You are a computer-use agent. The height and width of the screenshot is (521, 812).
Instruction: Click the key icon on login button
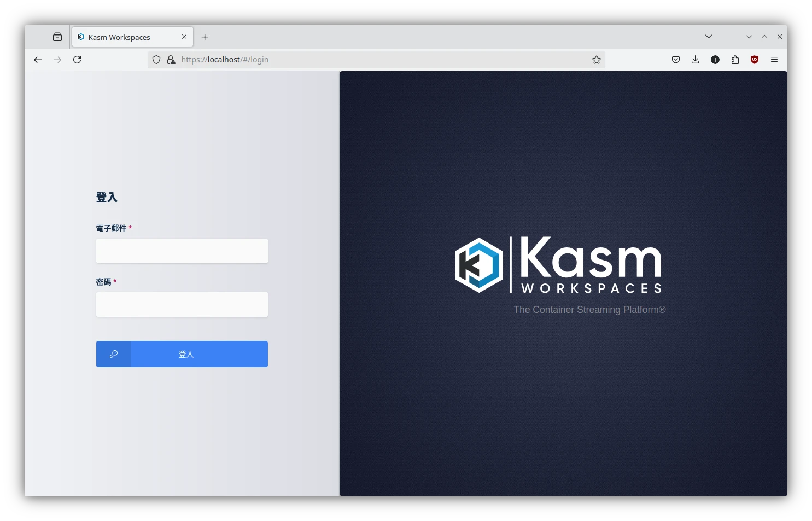114,354
